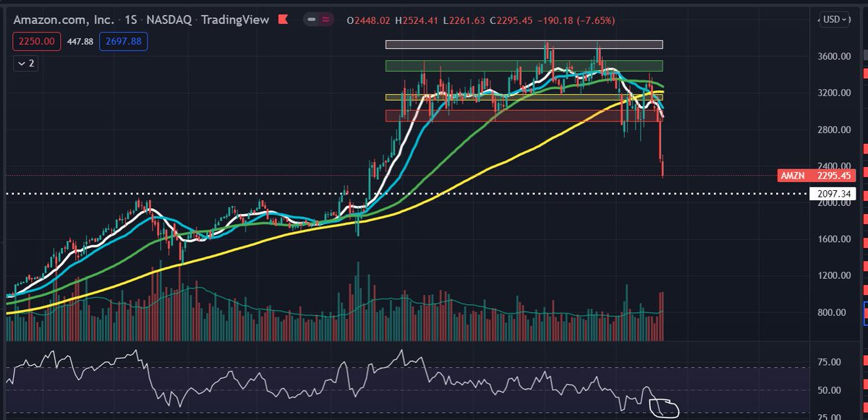Click the 447.88 spread value

tap(79, 42)
